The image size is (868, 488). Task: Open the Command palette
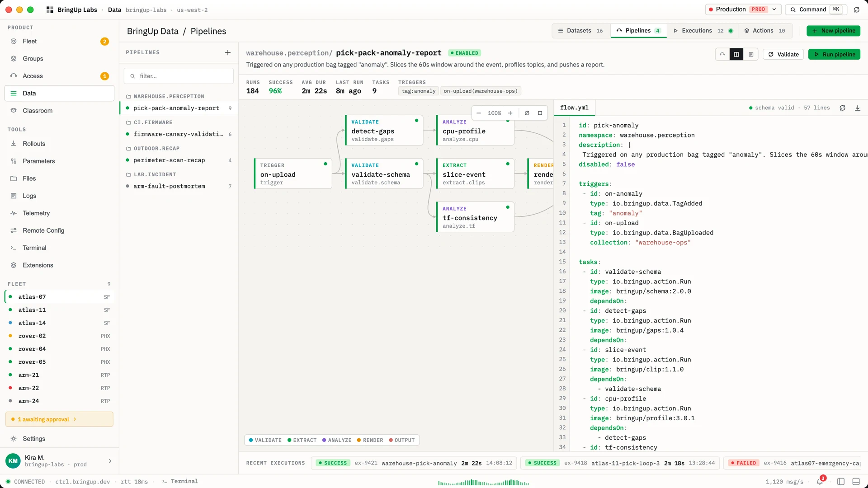click(816, 9)
